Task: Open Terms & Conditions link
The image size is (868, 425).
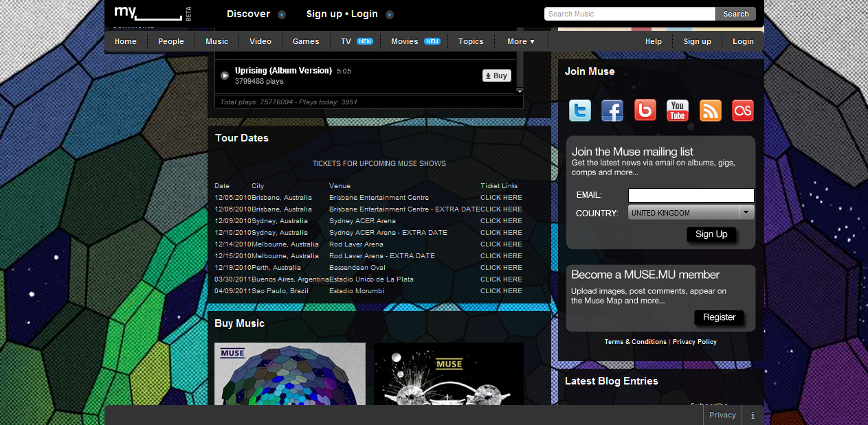Action: click(x=635, y=342)
